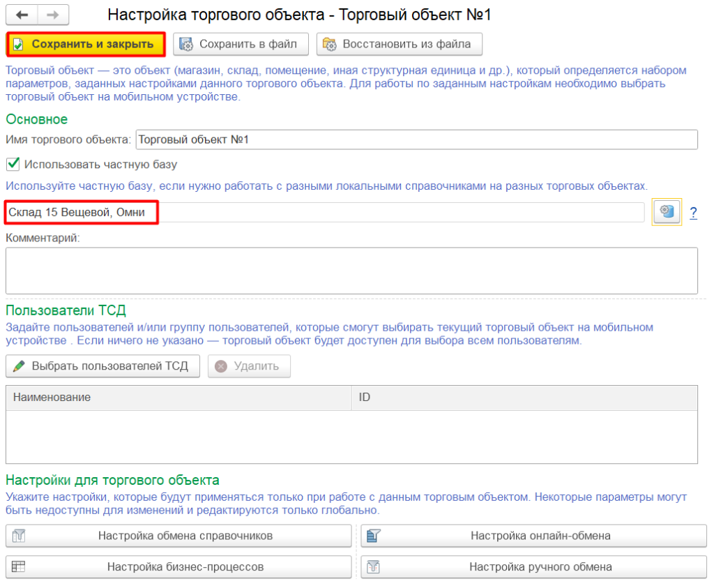Click the forward navigation arrow
Screen dimensions: 714x588
53,15
